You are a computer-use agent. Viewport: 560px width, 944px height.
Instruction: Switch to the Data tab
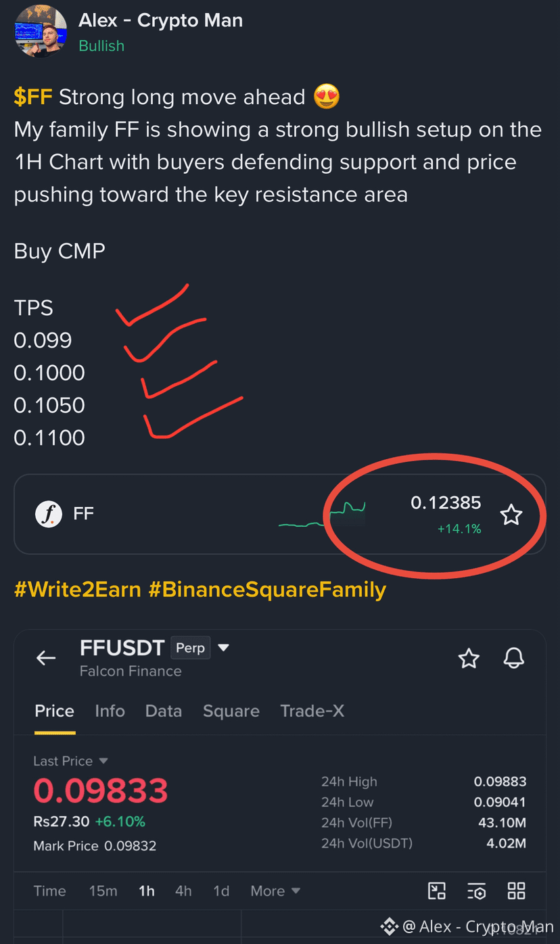[164, 711]
